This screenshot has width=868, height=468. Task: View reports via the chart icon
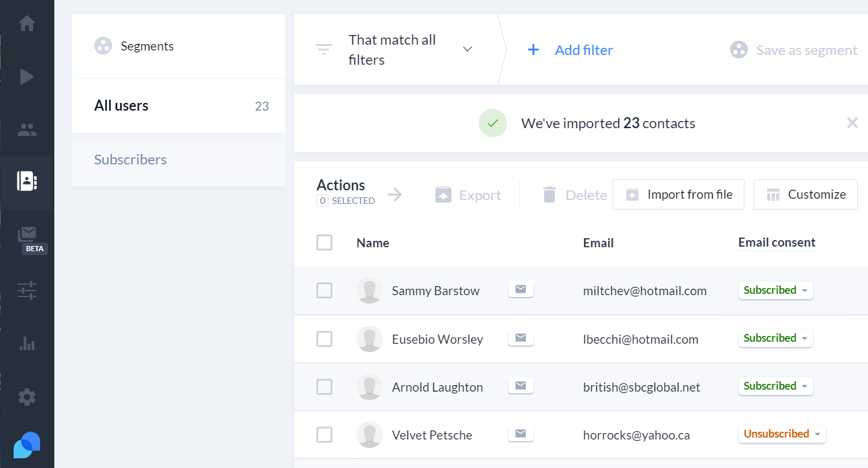27,343
